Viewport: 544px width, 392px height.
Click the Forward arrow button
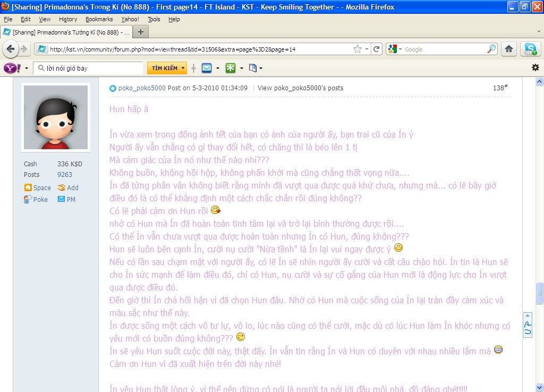pos(23,49)
